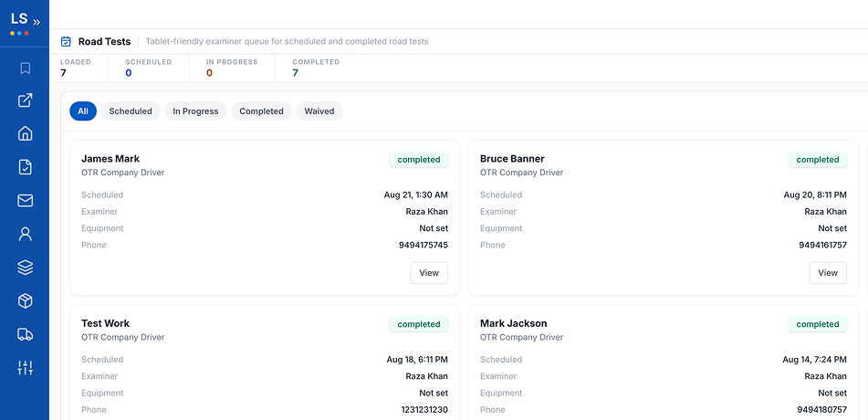
Task: Click phone number 9494180757
Action: [x=822, y=409]
